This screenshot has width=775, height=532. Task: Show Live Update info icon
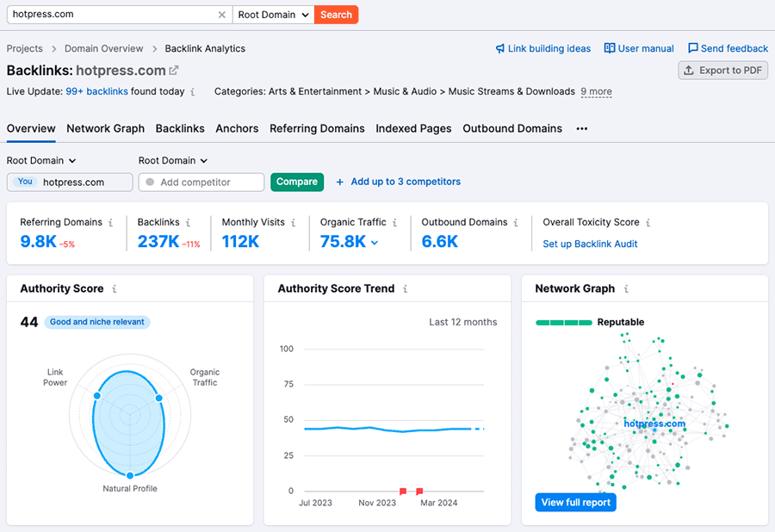pyautogui.click(x=193, y=92)
